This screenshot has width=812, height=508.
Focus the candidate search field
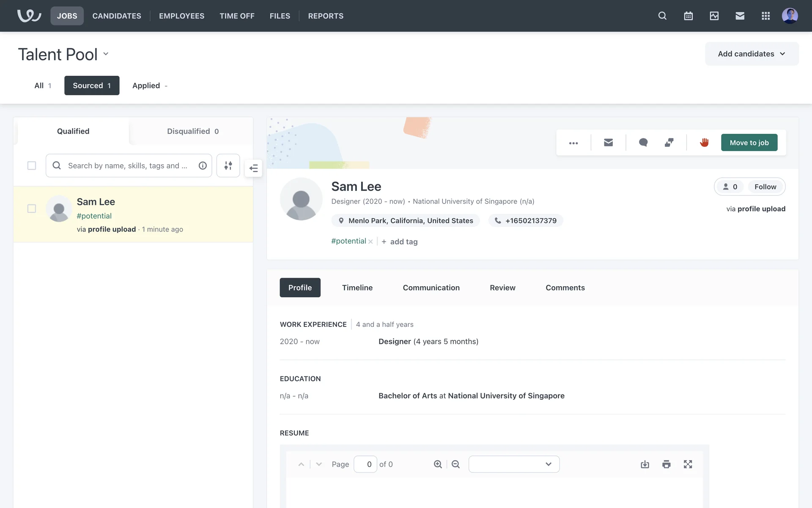(x=127, y=166)
